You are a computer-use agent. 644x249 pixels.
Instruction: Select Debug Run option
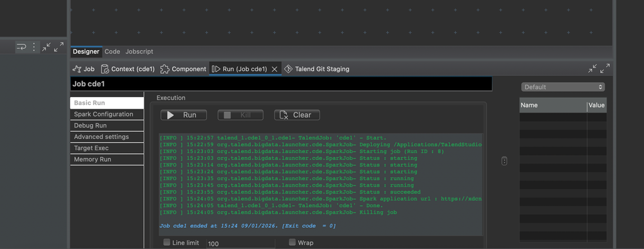pyautogui.click(x=107, y=125)
